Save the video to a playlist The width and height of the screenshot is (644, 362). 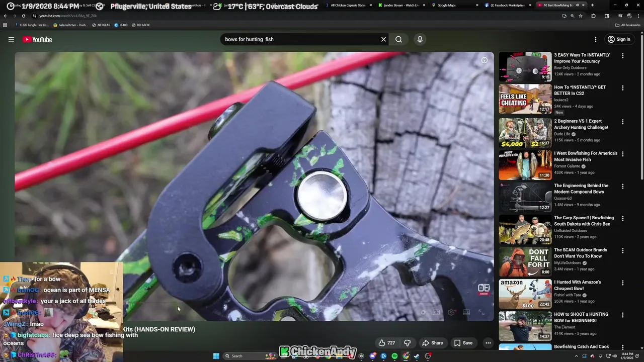[463, 343]
